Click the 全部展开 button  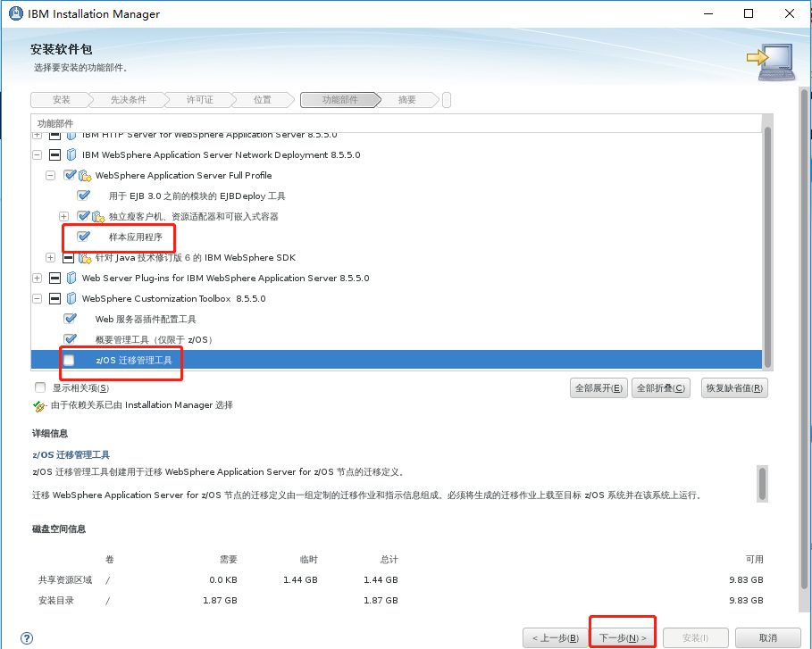[598, 387]
